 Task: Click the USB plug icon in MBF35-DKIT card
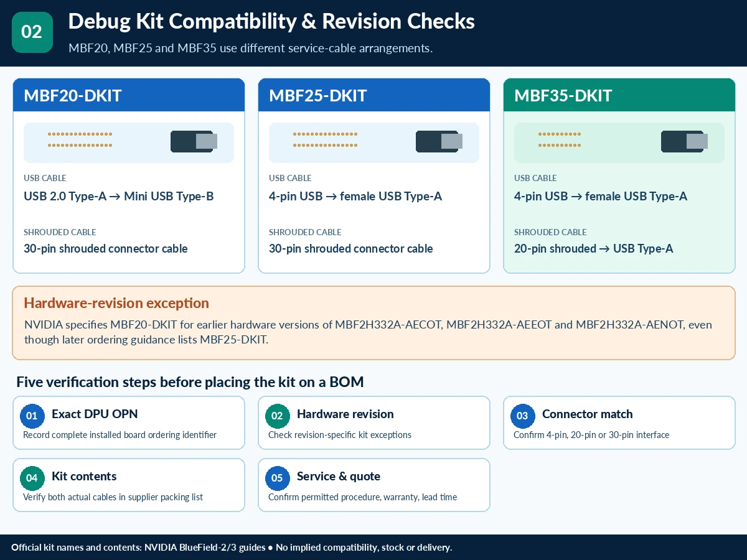[684, 141]
